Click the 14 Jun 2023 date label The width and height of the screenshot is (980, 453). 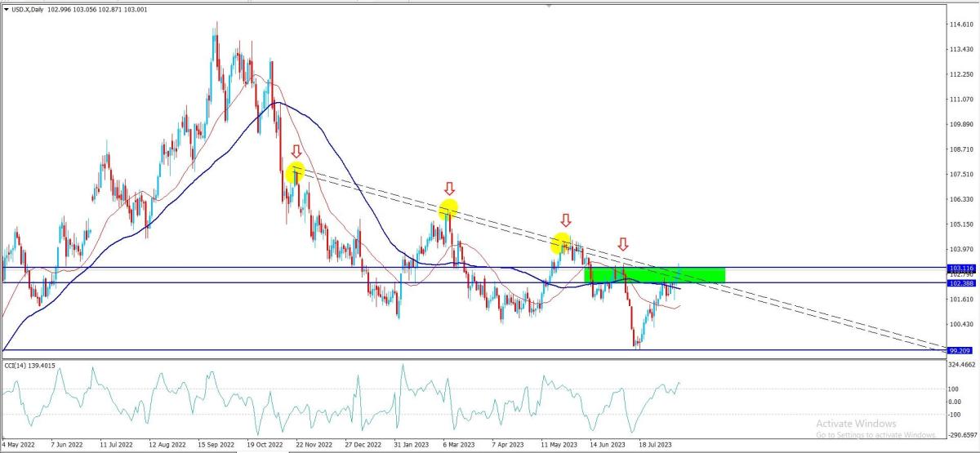pyautogui.click(x=608, y=446)
